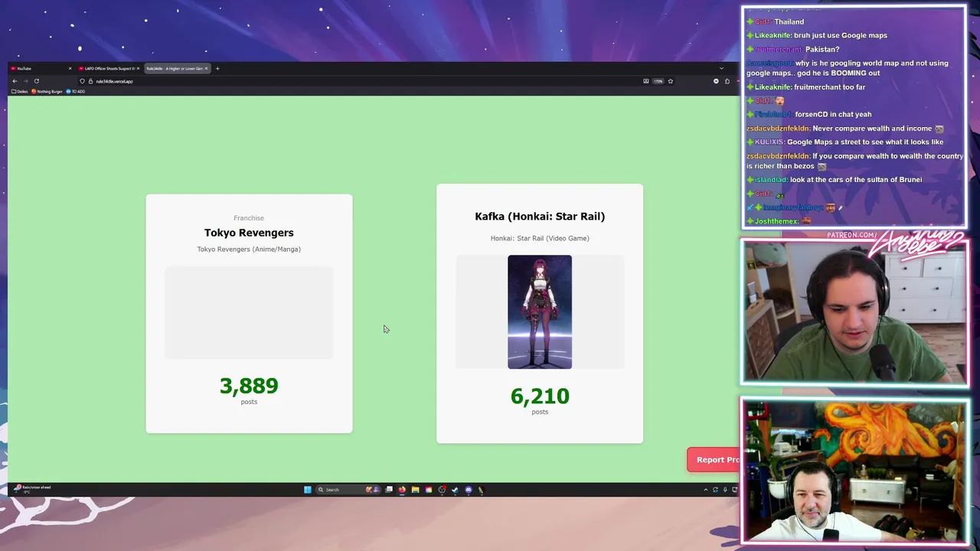Expand the list all tabs chevron
This screenshot has height=551, width=980.
click(720, 69)
